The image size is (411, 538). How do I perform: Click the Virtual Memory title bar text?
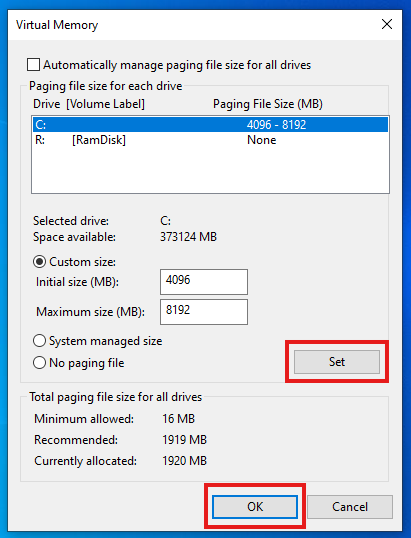57,25
